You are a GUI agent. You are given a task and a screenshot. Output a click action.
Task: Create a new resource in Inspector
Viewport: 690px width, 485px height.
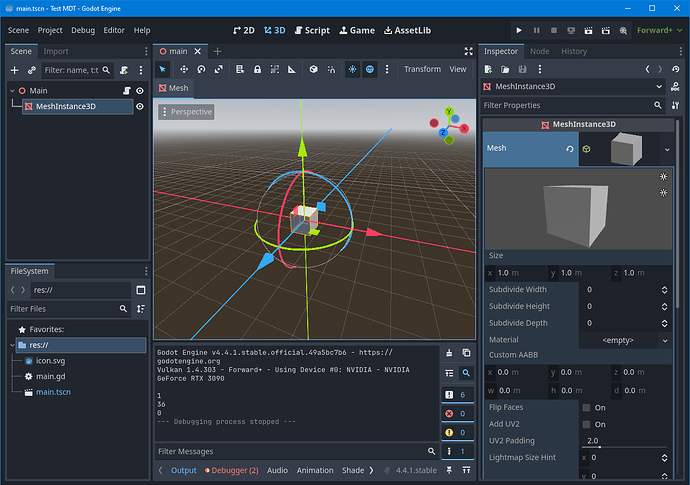click(x=488, y=69)
